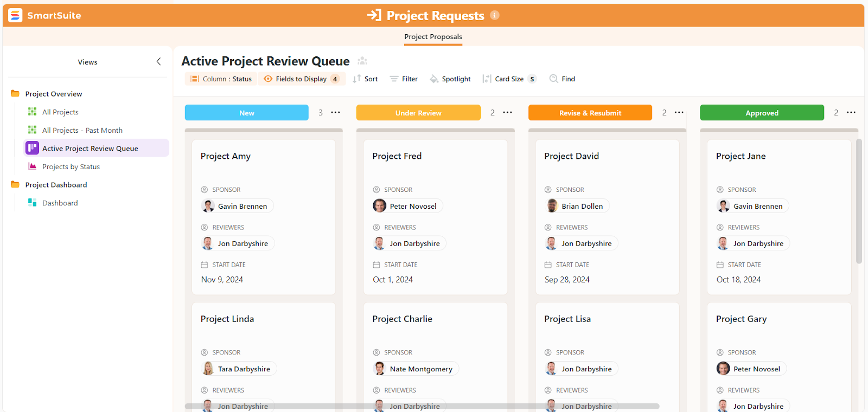
Task: Click Oct 1, 2024 start date
Action: (x=393, y=280)
